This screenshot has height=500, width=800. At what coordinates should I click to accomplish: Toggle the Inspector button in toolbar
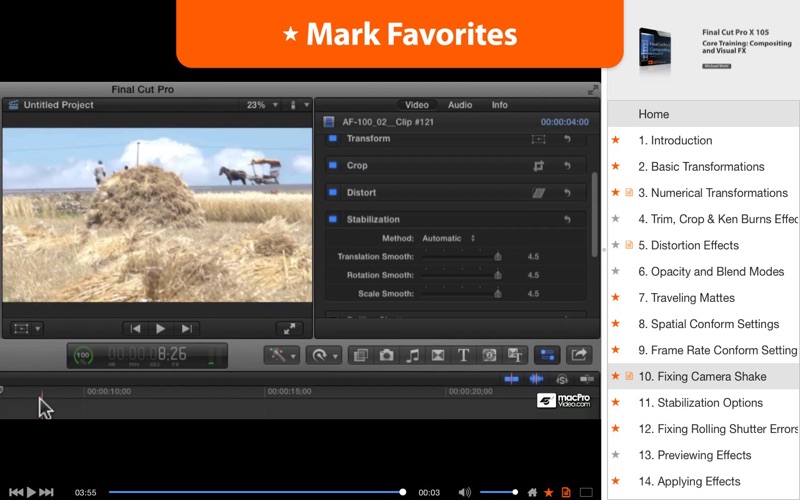coord(547,355)
